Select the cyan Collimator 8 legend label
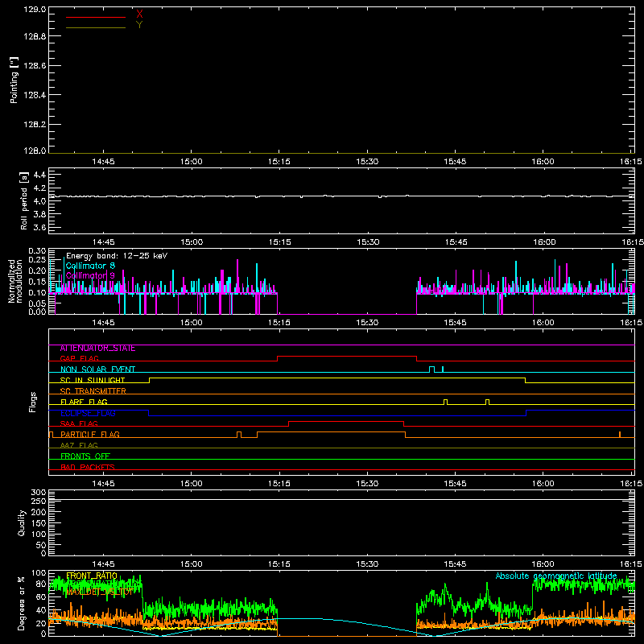Image resolution: width=644 pixels, height=644 pixels. (90, 266)
